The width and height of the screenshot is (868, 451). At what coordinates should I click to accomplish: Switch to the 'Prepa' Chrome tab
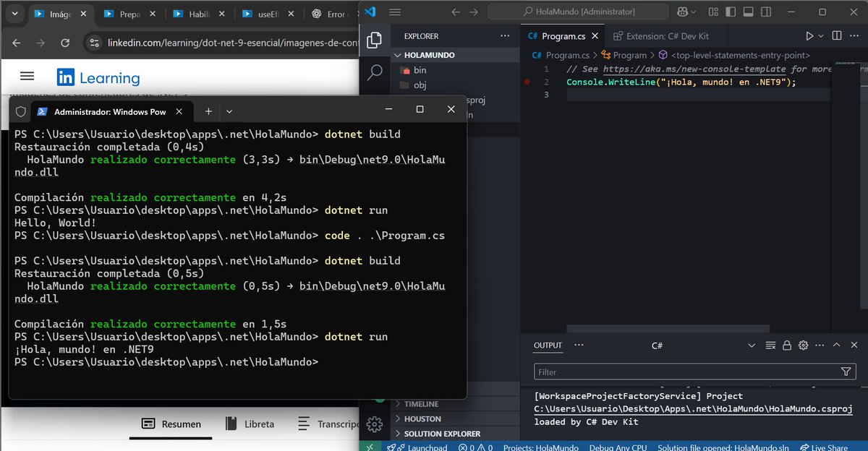pos(129,14)
